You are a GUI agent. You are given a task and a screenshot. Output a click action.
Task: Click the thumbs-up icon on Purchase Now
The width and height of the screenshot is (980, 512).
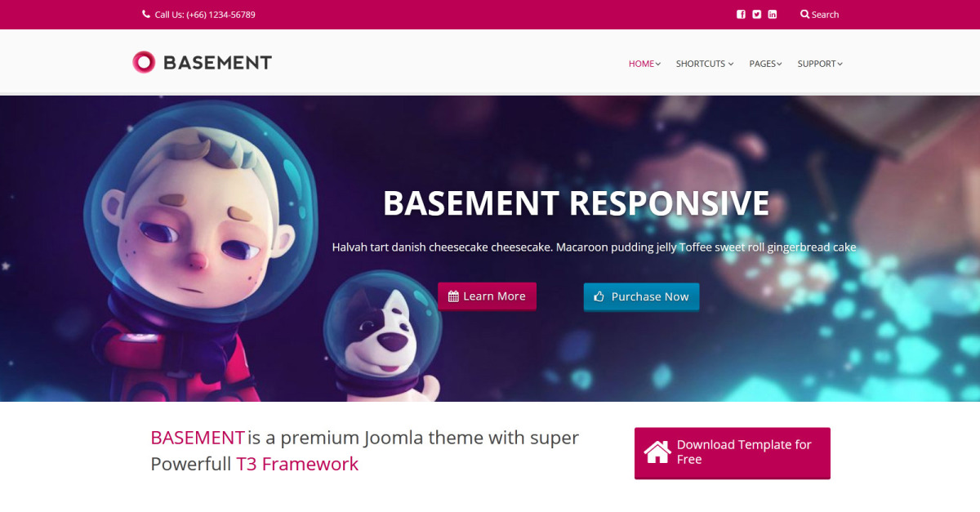(x=599, y=296)
